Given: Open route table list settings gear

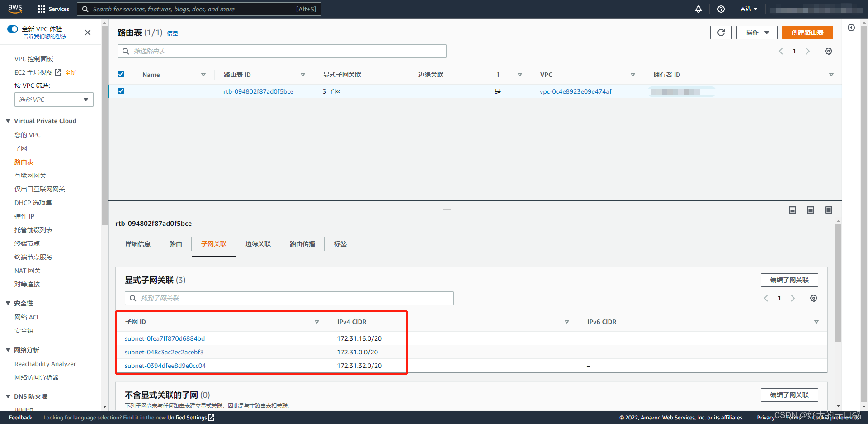Looking at the screenshot, I should tap(828, 51).
